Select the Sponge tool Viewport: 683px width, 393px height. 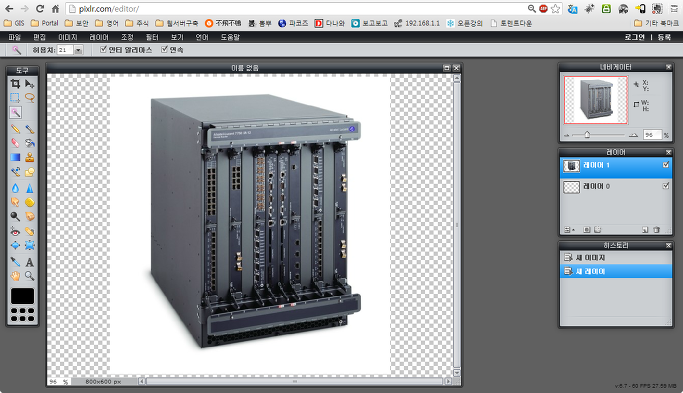click(30, 202)
